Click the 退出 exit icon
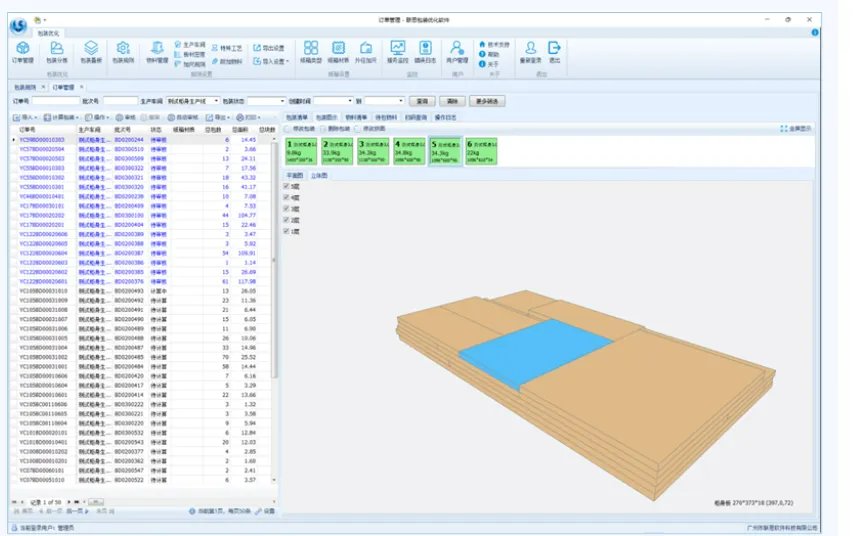 tap(555, 51)
